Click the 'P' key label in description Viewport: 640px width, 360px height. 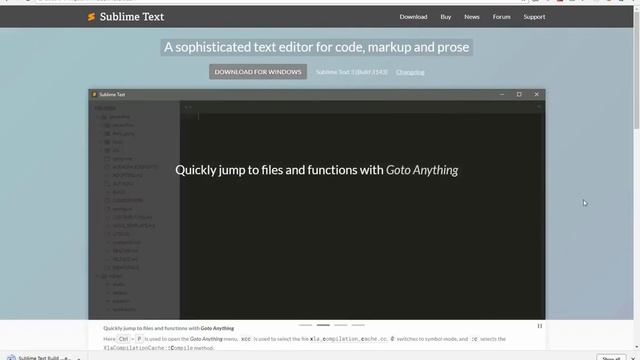(x=139, y=339)
